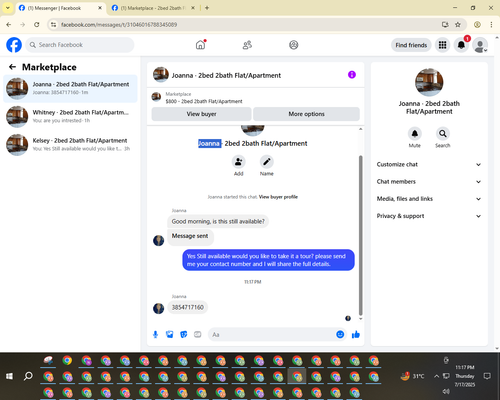
Task: Choose a sticker icon in composer
Action: click(x=184, y=334)
